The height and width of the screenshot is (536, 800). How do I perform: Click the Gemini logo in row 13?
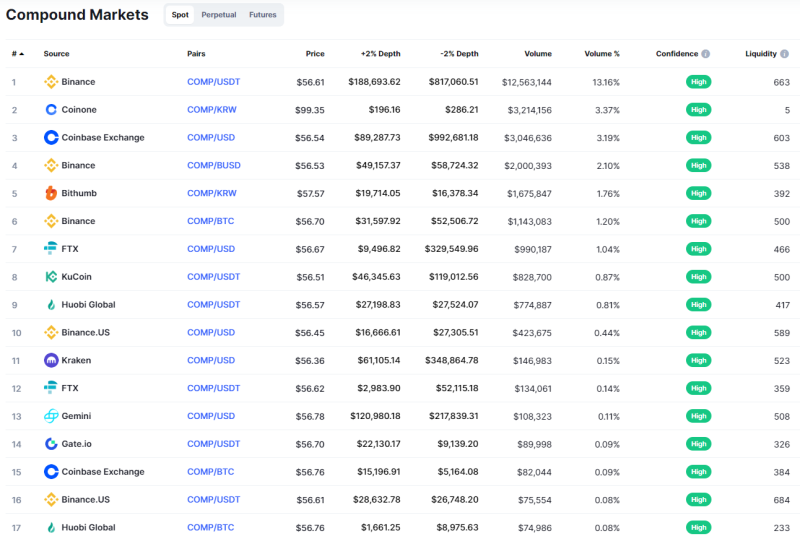coord(51,416)
